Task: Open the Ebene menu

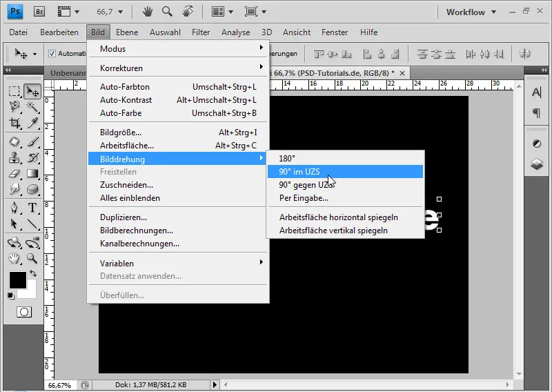Action: (127, 32)
